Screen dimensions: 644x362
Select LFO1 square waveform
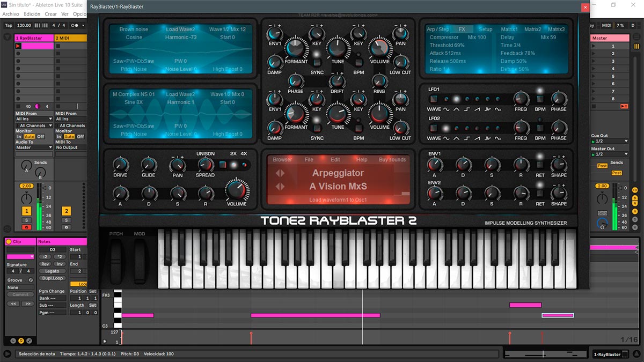[467, 99]
